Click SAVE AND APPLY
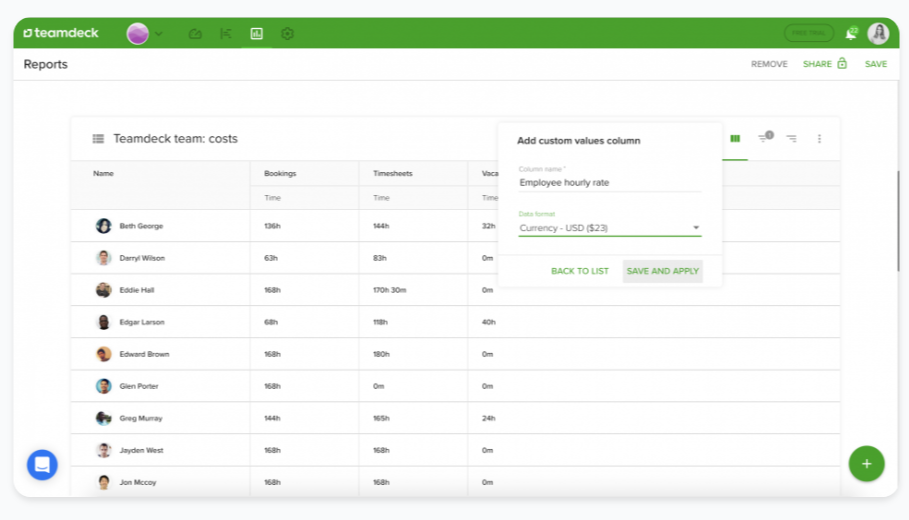The height and width of the screenshot is (520, 909). [x=663, y=271]
